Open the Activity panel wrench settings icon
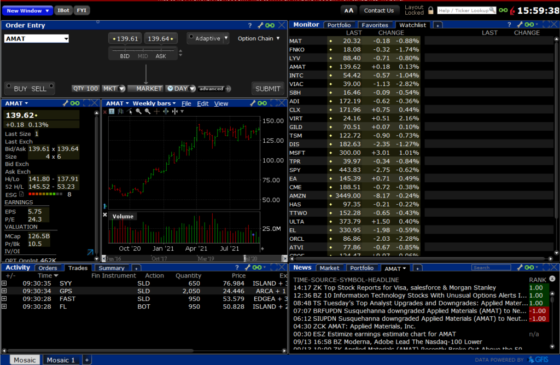This screenshot has width=560, height=365. click(x=247, y=268)
